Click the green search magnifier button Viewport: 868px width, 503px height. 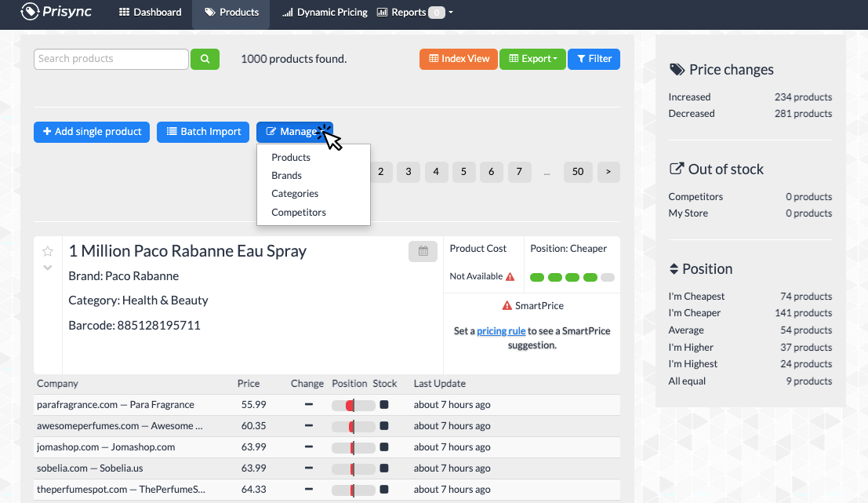click(205, 59)
